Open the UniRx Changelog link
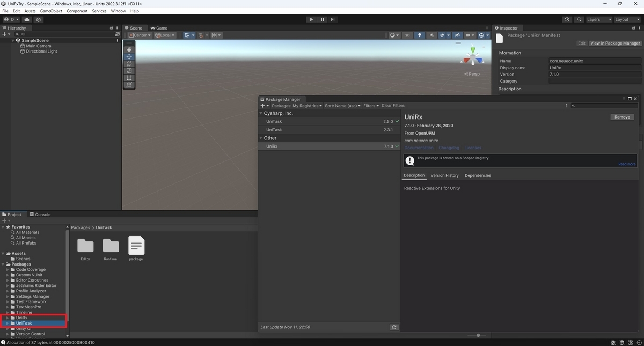The image size is (644, 346). click(449, 148)
